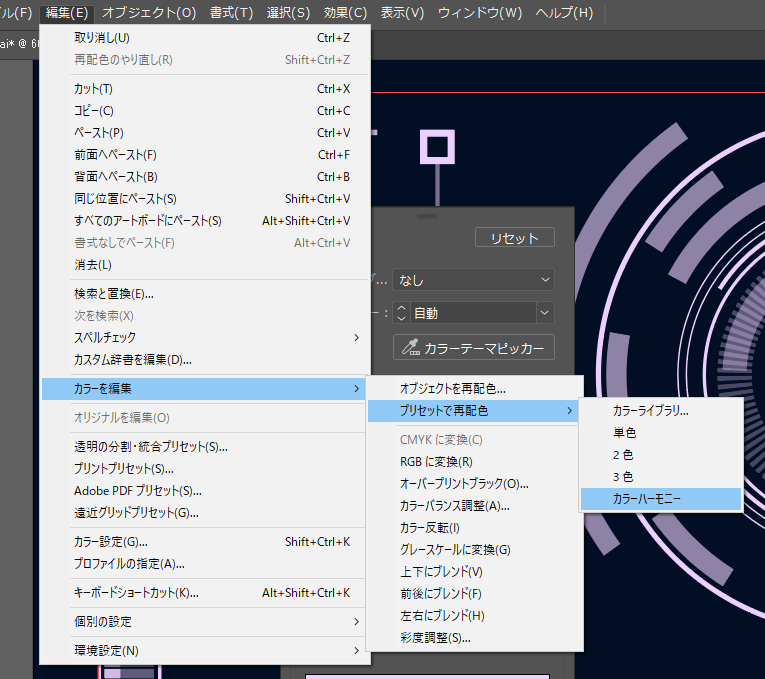Open プロファイルの指定(A)...
Screen dimensions: 765x679
click(x=205, y=564)
